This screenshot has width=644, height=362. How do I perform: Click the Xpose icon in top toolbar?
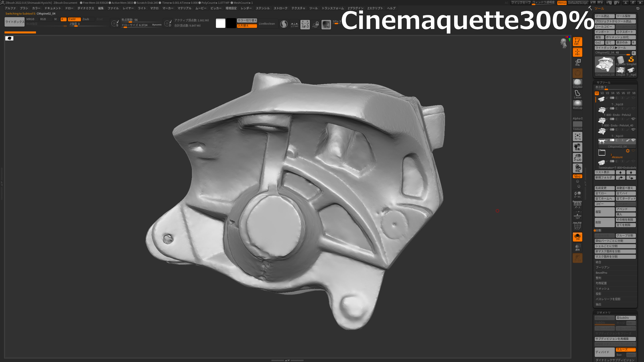coord(305,24)
